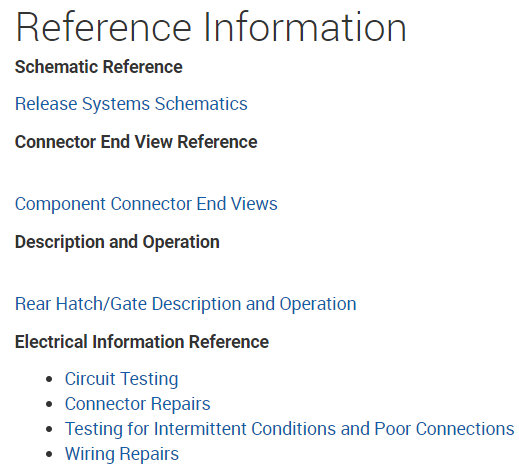
Task: Click the bullet beside Wiring Repairs
Action: (49, 454)
